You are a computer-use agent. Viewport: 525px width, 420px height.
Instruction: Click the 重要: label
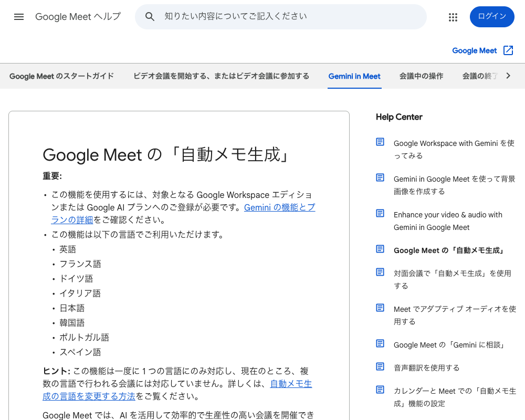52,176
